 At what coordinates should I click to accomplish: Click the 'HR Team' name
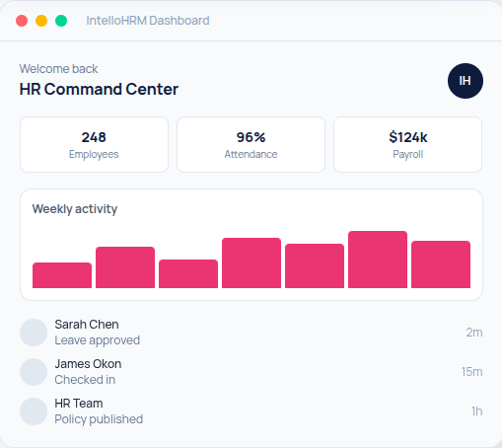click(x=79, y=404)
